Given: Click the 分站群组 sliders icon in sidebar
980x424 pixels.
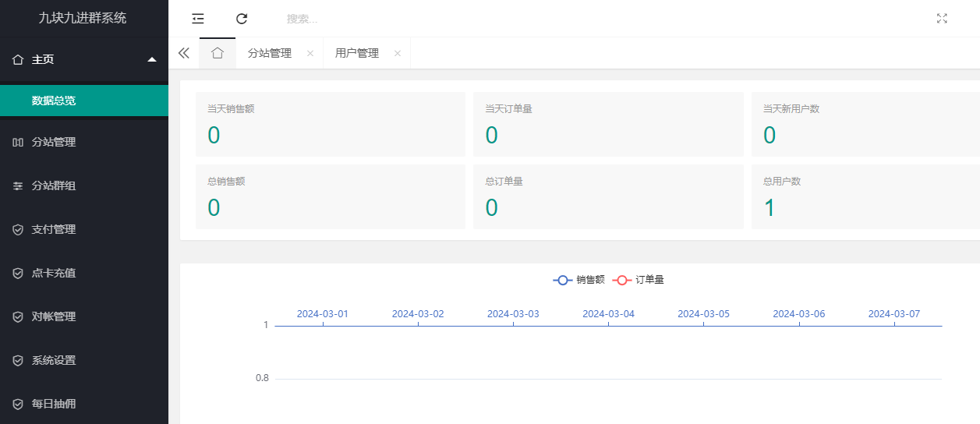Looking at the screenshot, I should [18, 186].
